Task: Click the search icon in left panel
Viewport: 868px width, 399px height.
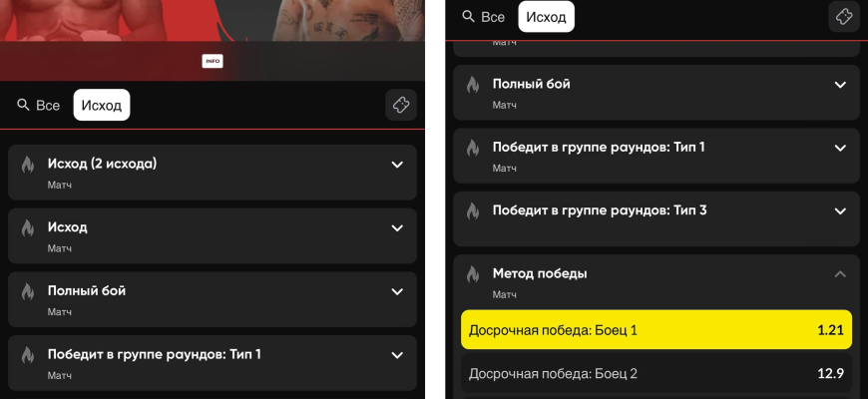Action: tap(23, 105)
